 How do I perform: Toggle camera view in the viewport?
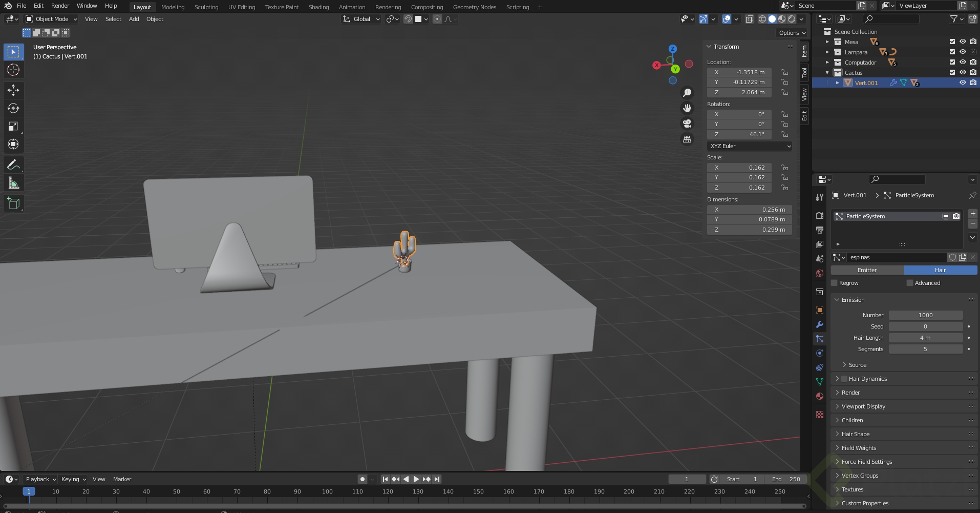[687, 124]
